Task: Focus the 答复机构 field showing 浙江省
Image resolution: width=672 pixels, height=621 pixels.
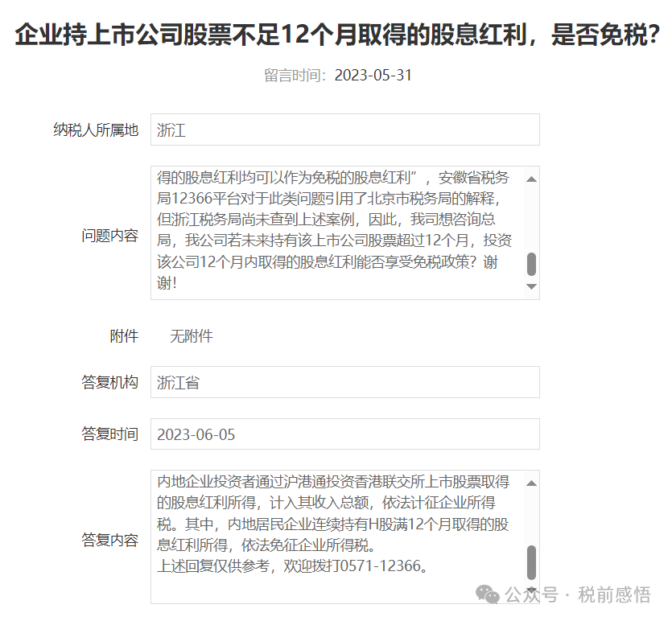Action: pos(344,383)
